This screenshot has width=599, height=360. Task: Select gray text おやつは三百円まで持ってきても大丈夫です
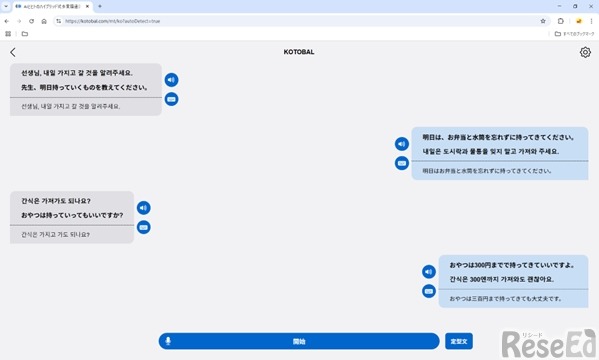point(505,298)
